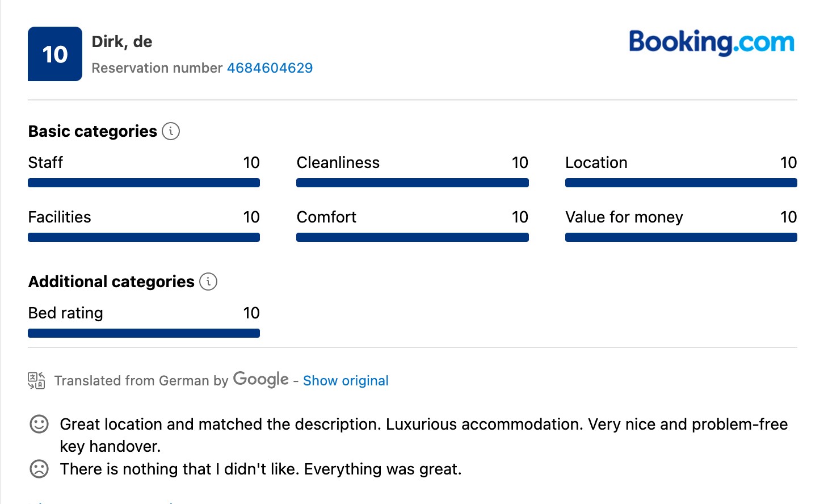Click the sad face negative review icon
Viewport: 824px width, 504px height.
click(x=39, y=469)
